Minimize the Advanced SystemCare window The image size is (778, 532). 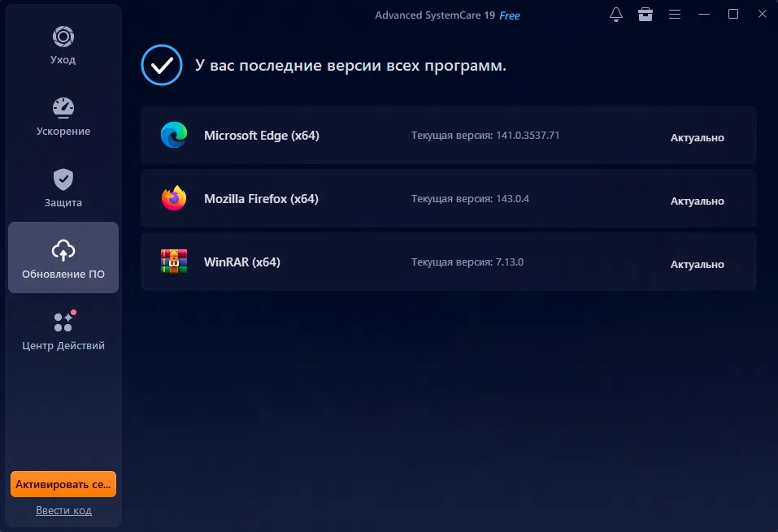pos(703,15)
